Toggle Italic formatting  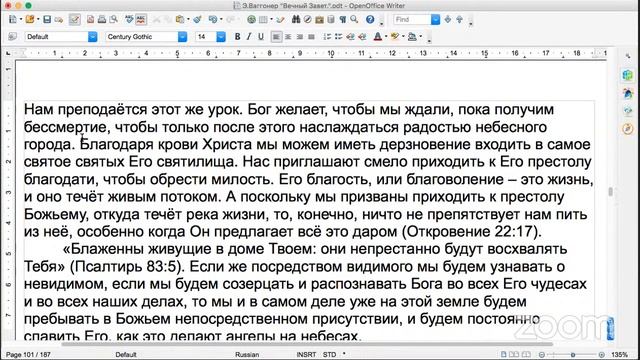pos(249,37)
